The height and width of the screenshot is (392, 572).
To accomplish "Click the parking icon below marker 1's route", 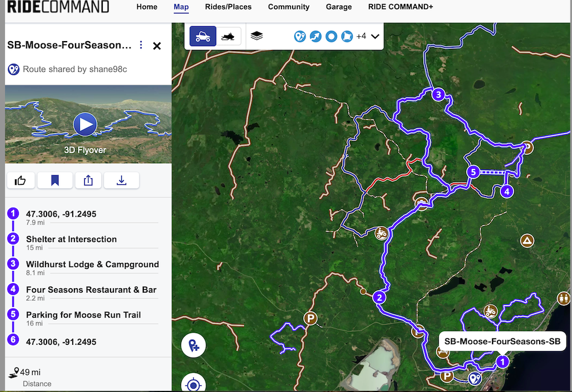I will click(446, 375).
